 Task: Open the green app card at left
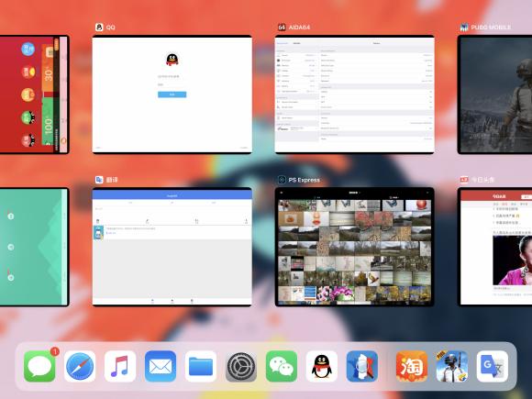(34, 247)
